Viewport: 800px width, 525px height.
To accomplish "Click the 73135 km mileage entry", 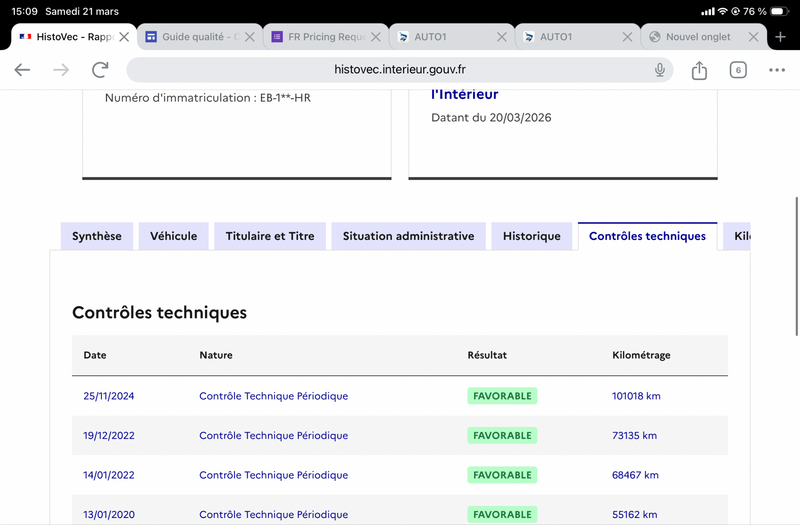I will point(634,436).
